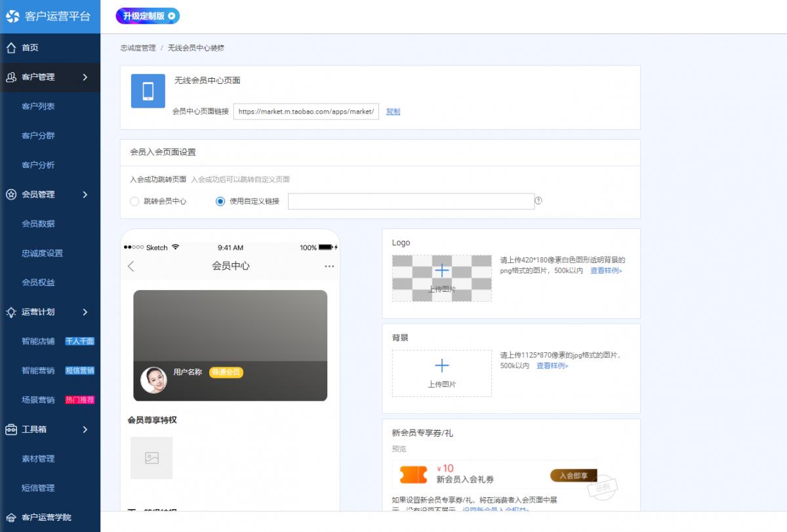
Task: Select the 跳转会员中心 radio option
Action: point(134,201)
